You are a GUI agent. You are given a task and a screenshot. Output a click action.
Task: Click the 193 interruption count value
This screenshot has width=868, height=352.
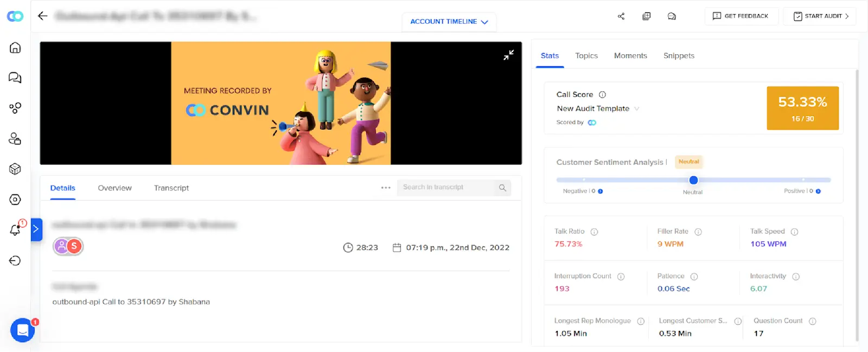tap(562, 289)
